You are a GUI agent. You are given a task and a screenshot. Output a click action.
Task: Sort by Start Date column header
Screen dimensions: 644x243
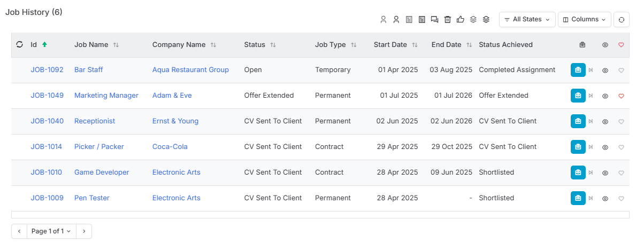[x=396, y=45]
